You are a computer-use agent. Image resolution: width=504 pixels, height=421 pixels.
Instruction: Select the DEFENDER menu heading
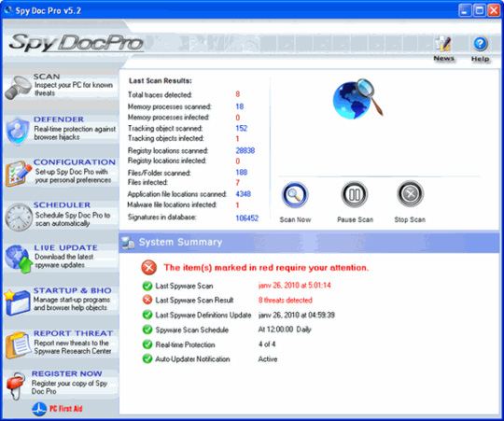[59, 119]
